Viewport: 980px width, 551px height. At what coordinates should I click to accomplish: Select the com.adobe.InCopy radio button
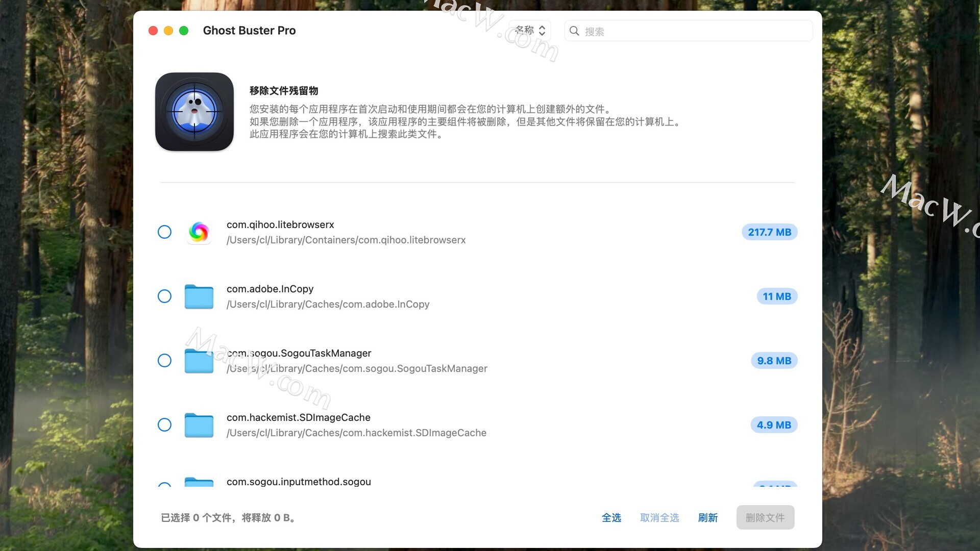pyautogui.click(x=164, y=296)
